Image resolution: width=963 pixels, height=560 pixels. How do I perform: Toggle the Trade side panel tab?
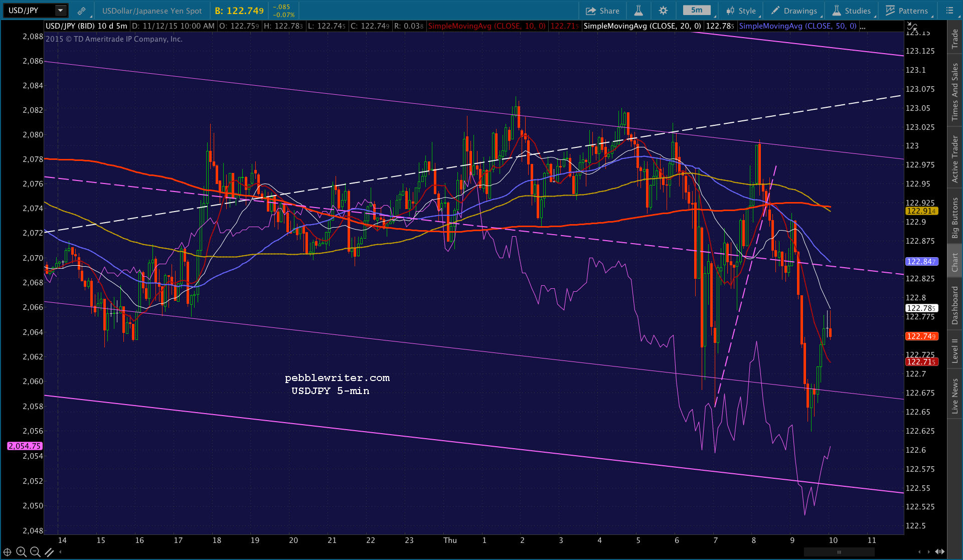pos(955,39)
